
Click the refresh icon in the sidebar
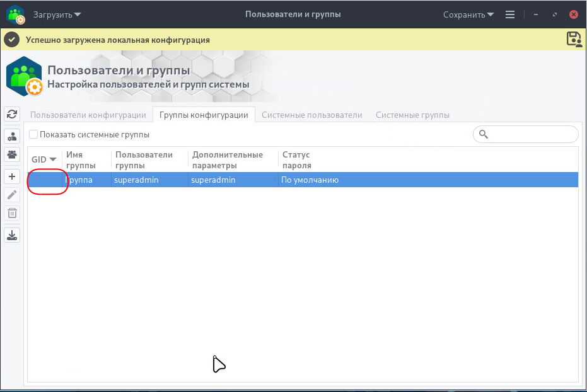tap(12, 114)
